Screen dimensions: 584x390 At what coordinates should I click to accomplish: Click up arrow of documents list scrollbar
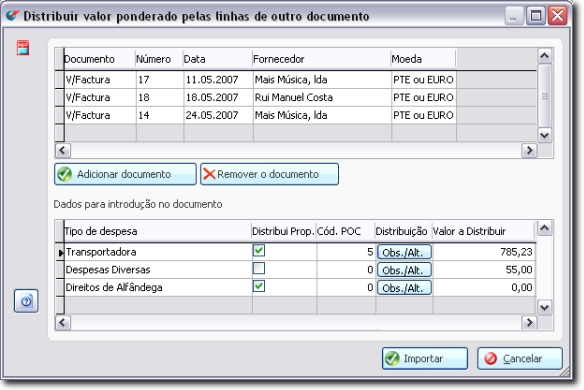pos(545,56)
